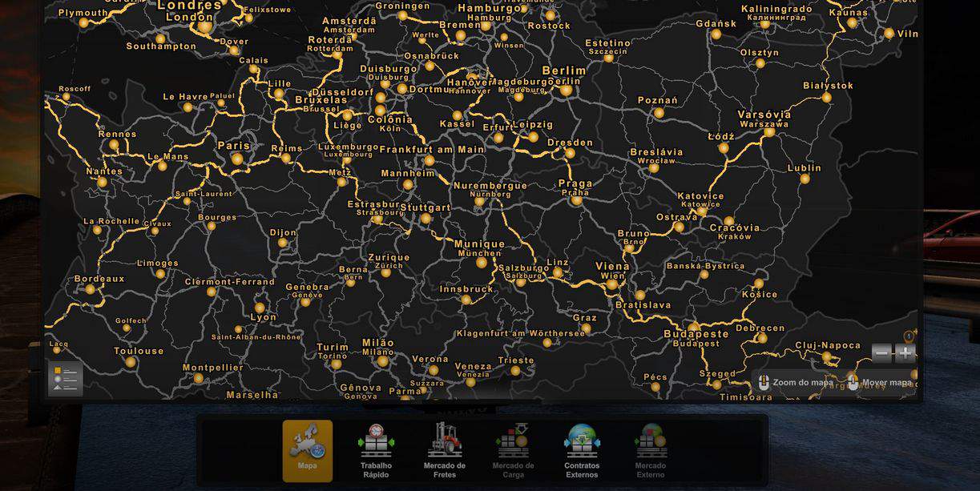Select the Paris city marker

(x=236, y=159)
